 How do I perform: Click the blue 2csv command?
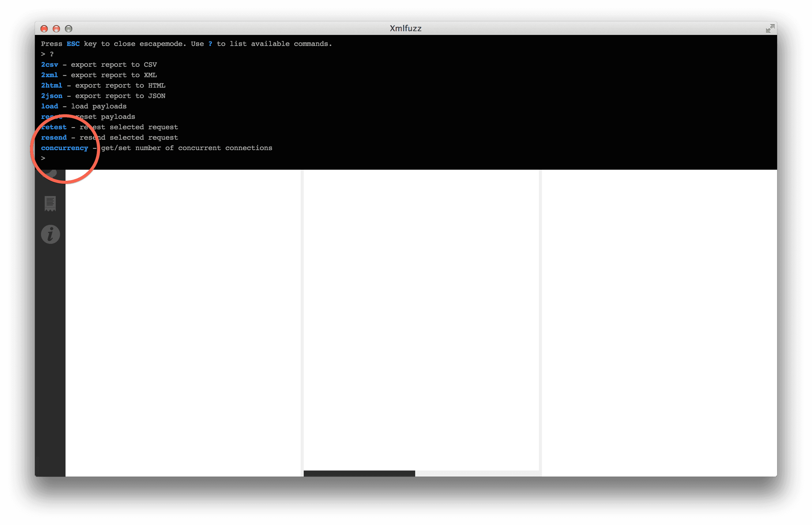49,64
